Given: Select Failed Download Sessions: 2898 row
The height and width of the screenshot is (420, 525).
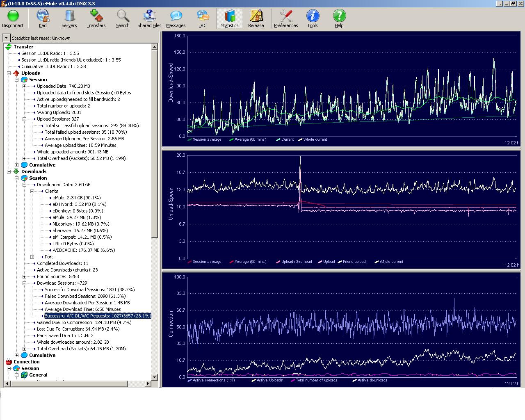Looking at the screenshot, I should tap(85, 296).
